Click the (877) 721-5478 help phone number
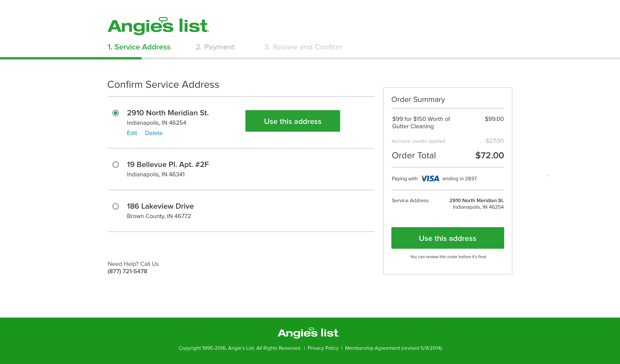This screenshot has width=620, height=364. click(127, 271)
